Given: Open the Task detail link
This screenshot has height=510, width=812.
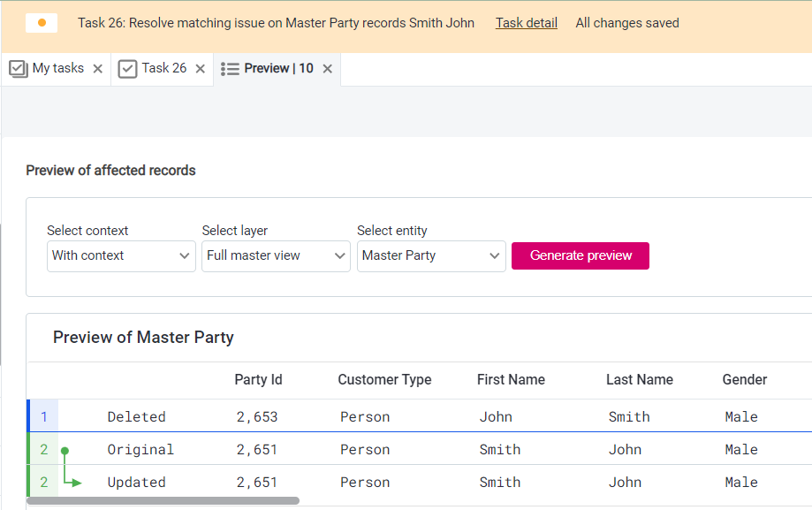Looking at the screenshot, I should click(526, 23).
